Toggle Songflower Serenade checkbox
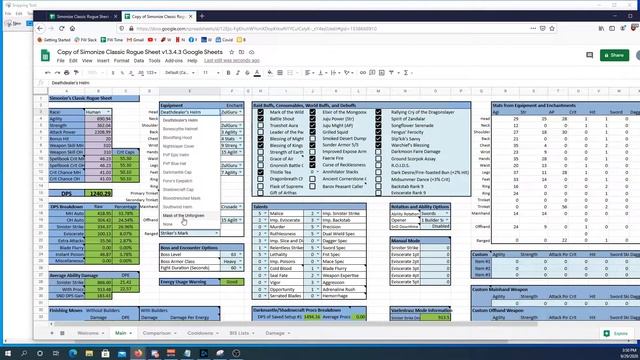This screenshot has height=360, width=640. click(x=378, y=125)
